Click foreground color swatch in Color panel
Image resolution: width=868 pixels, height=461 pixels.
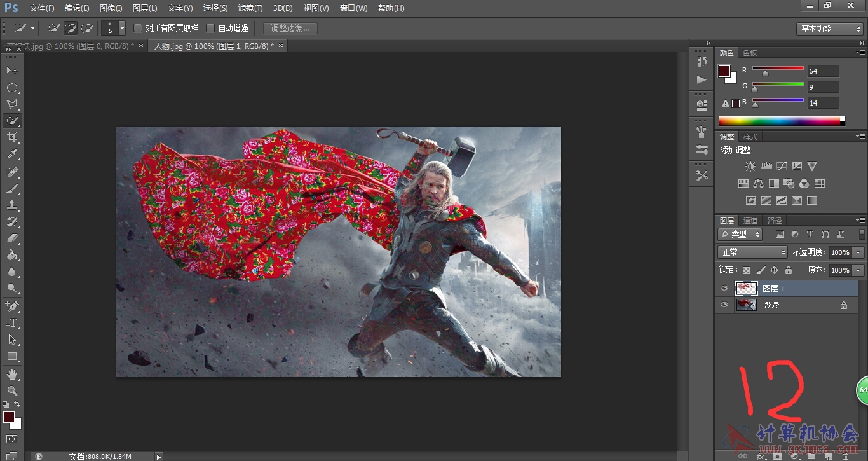pos(724,71)
